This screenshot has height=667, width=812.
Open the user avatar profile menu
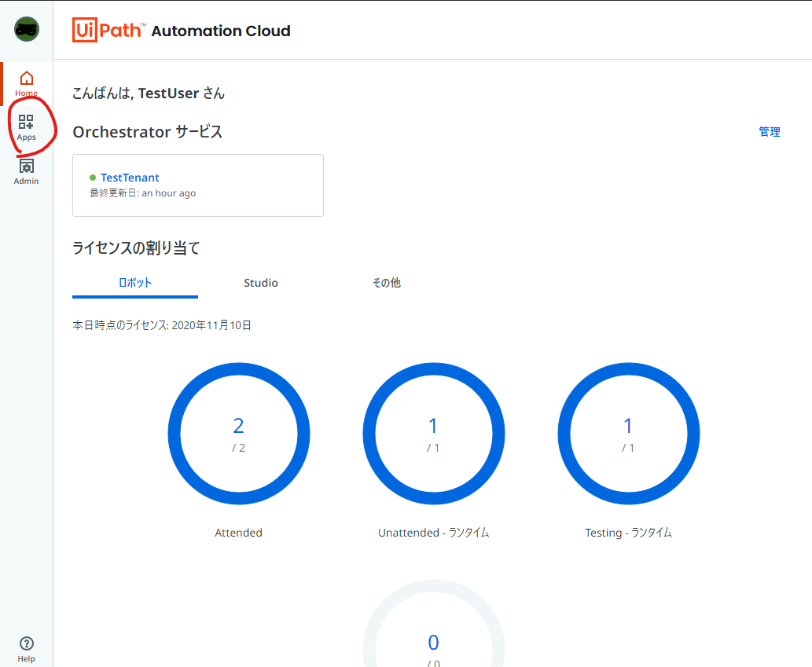[27, 30]
